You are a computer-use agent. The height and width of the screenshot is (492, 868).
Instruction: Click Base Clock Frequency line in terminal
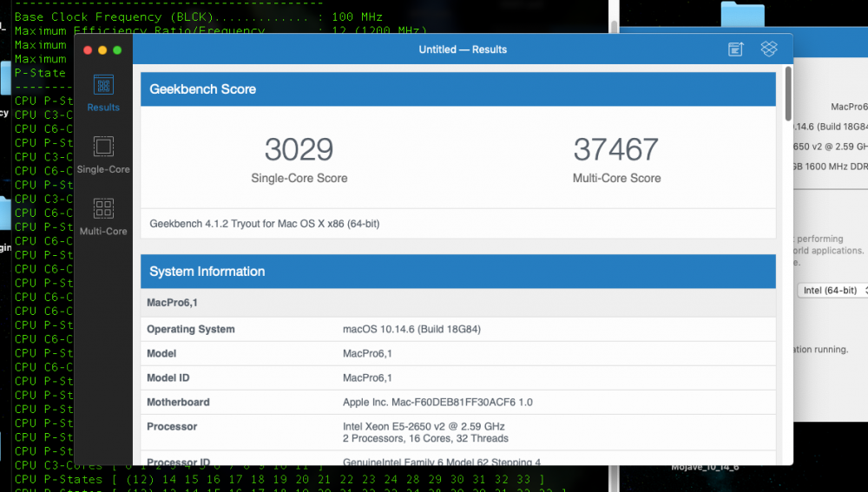(198, 16)
